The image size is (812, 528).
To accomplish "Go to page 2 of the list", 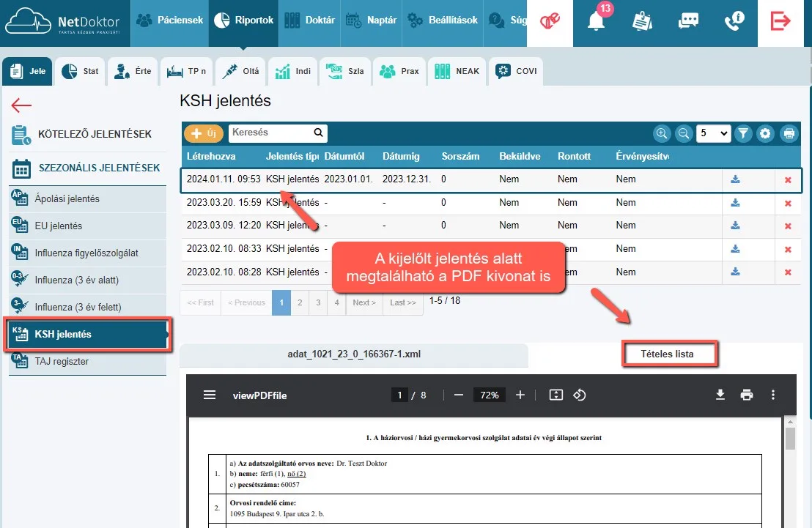I will (x=300, y=303).
